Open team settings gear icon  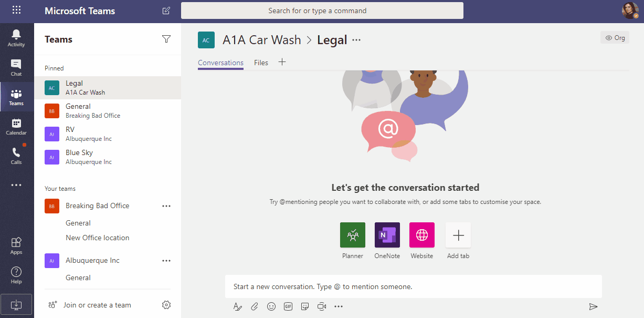[166, 305]
